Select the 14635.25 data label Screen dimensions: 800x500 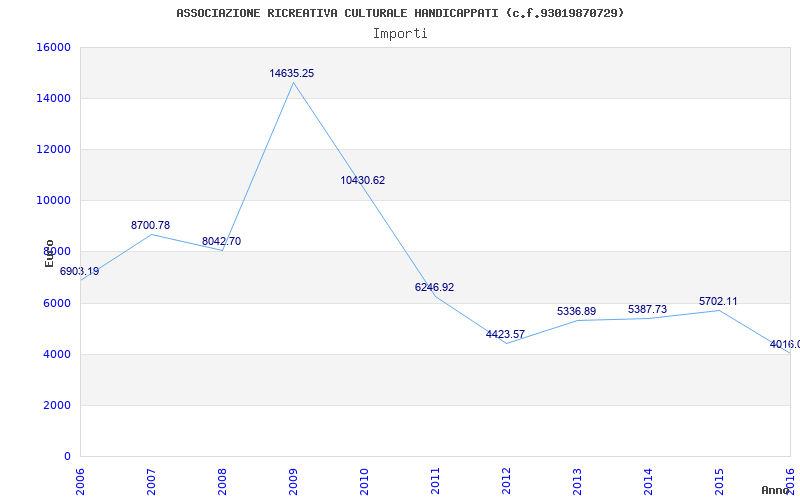point(292,73)
